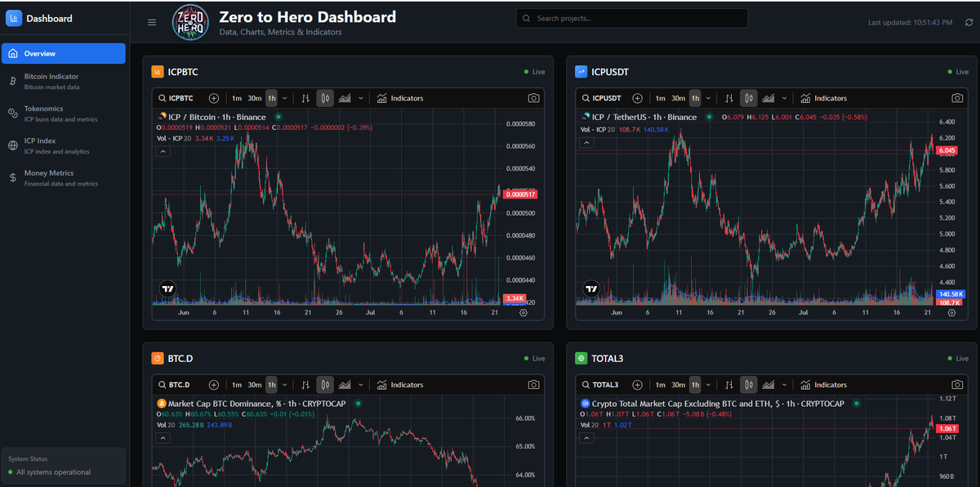Go to Bitcoin Indicator in sidebar
The height and width of the screenshot is (487, 980).
64,81
